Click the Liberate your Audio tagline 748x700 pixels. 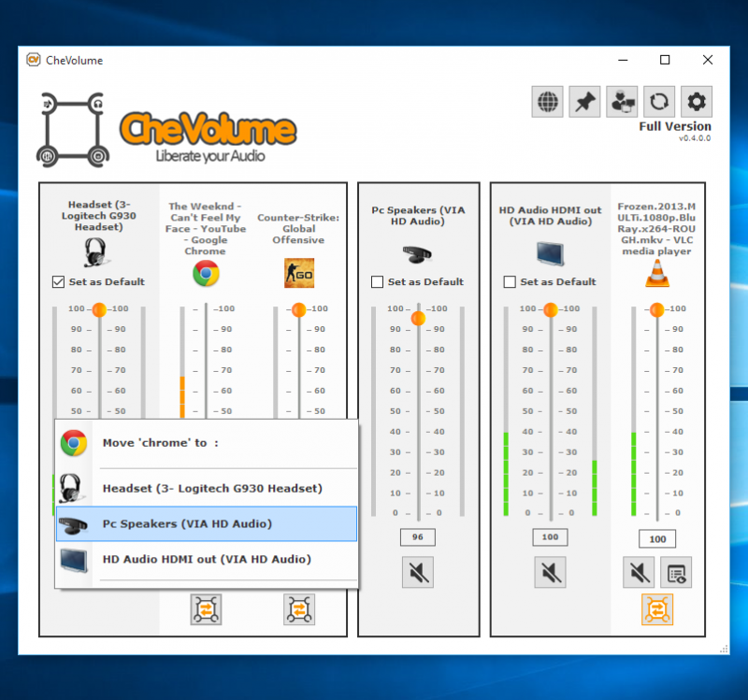pos(210,156)
